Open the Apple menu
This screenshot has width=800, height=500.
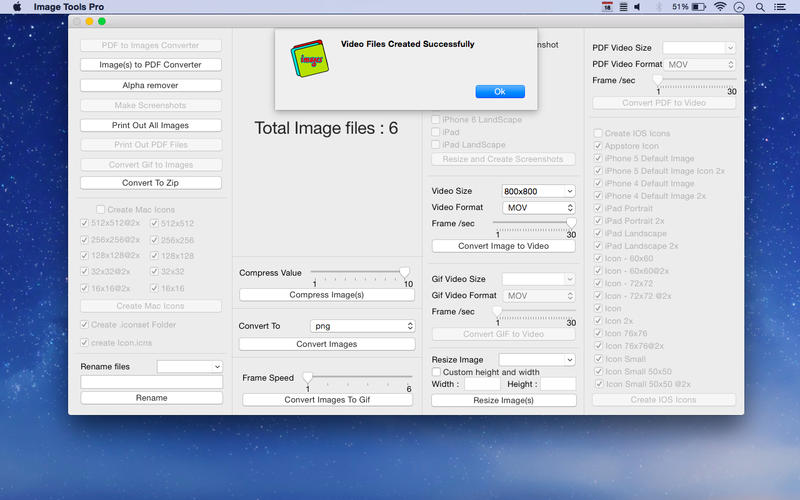(x=17, y=7)
